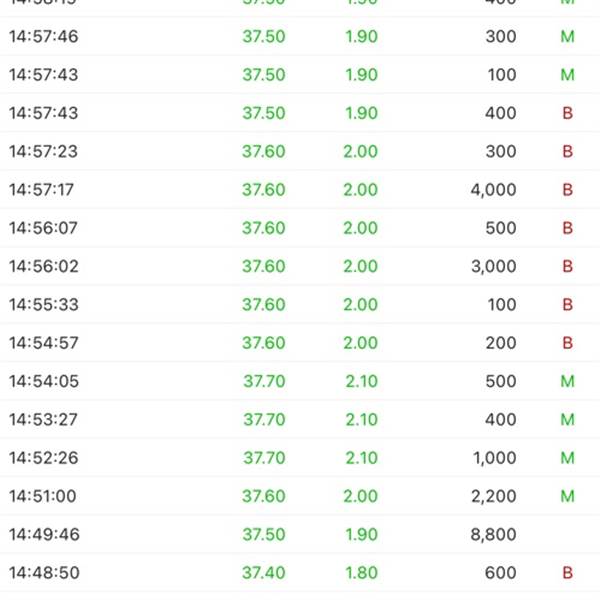Viewport: 600px width, 600px height.
Task: Click timestamp 14:54:57
Action: click(44, 343)
